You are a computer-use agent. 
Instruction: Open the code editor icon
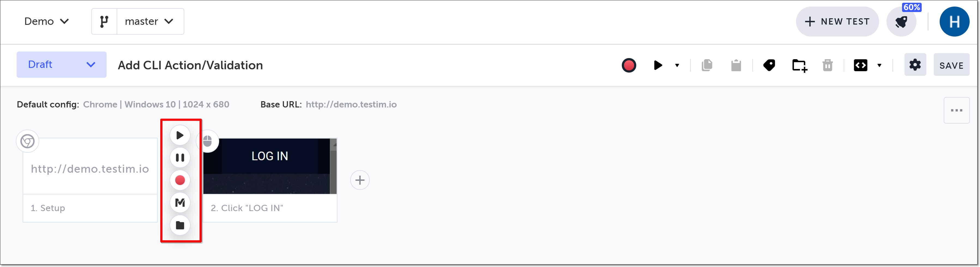click(x=861, y=65)
